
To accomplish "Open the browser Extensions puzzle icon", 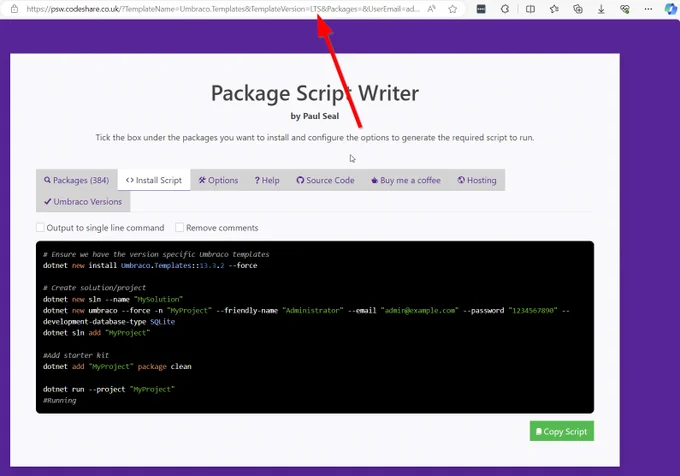I will tap(505, 9).
